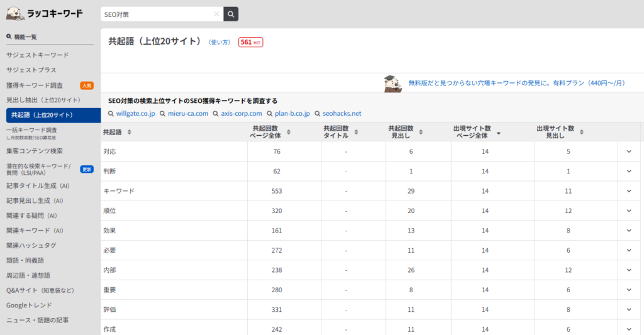Sort by 共起語 column arrows
This screenshot has width=644, height=335.
click(130, 132)
